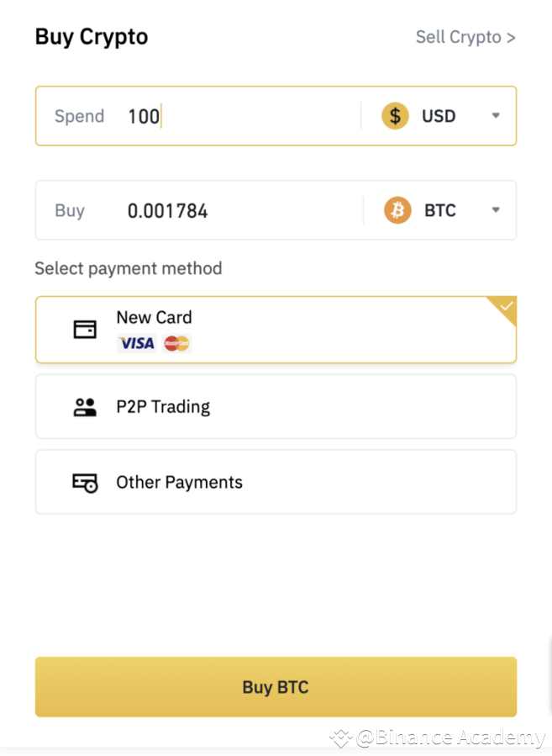Switch to the Buy Crypto tab
This screenshot has width=552, height=756.
91,37
